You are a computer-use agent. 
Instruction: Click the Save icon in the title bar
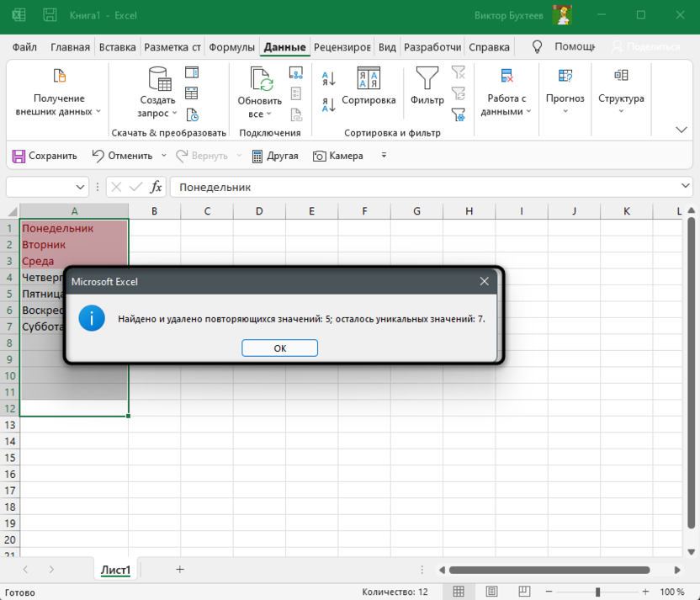point(50,15)
